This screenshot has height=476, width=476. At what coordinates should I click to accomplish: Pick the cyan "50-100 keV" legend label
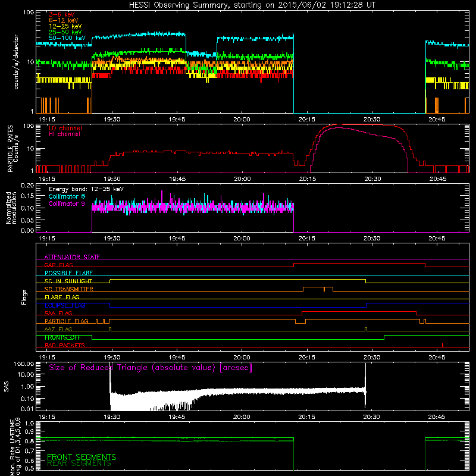coord(67,38)
